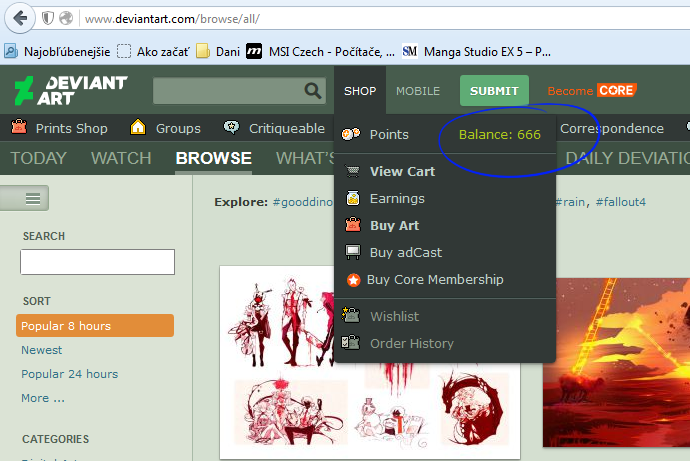
Task: Click the #rain explore tag
Action: tap(571, 202)
